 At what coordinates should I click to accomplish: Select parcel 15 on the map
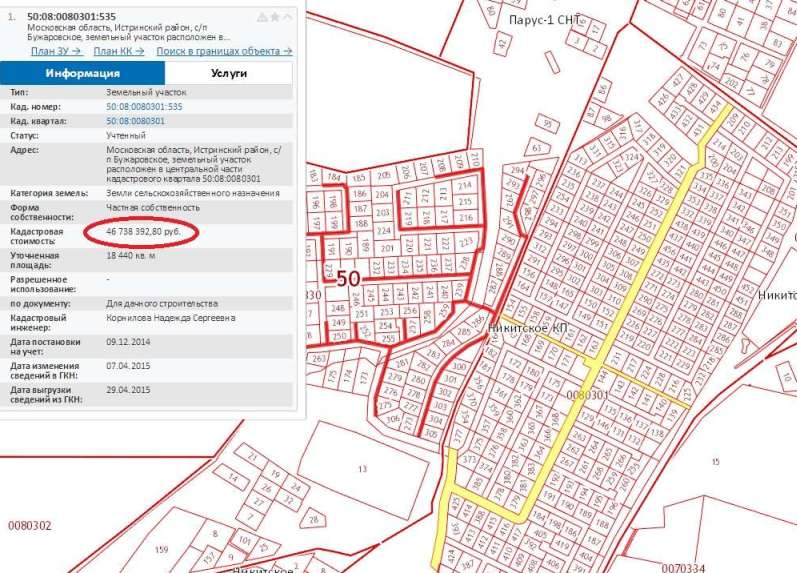point(715,461)
